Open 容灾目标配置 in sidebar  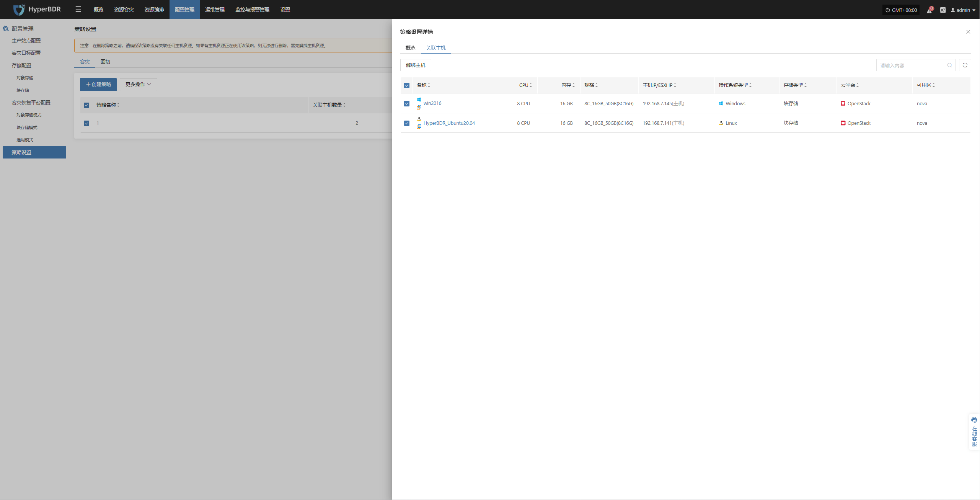pyautogui.click(x=26, y=53)
